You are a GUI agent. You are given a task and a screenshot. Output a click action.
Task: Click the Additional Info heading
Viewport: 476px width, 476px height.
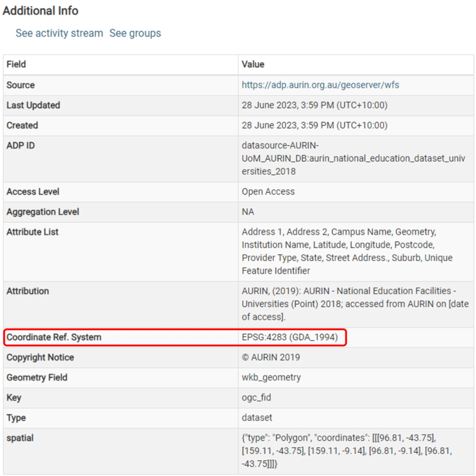coord(40,11)
